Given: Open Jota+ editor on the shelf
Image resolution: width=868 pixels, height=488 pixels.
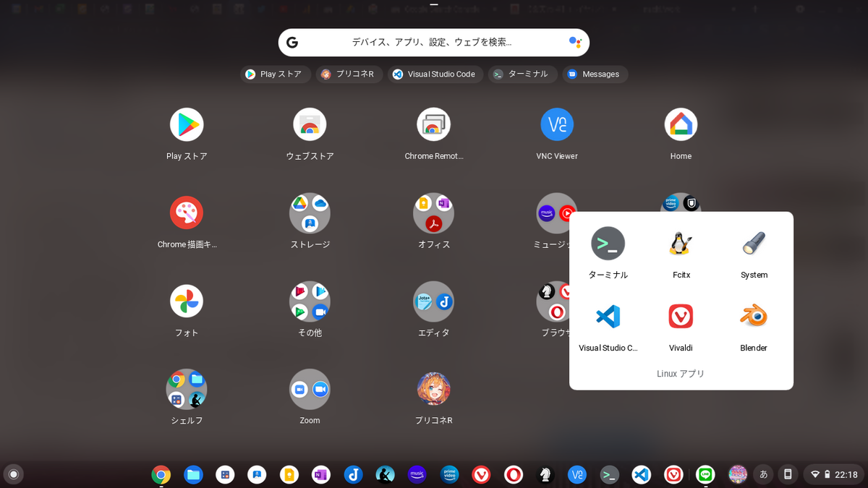Looking at the screenshot, I should coord(353,474).
